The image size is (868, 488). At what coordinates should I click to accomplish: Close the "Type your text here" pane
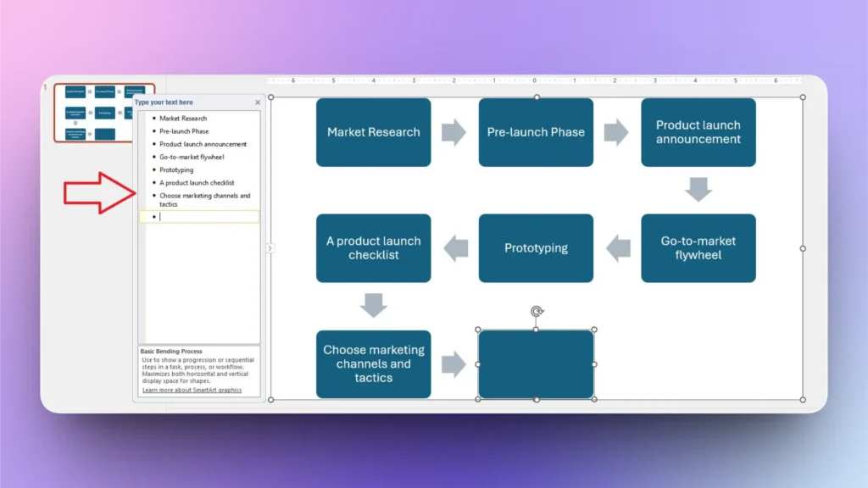click(x=258, y=102)
